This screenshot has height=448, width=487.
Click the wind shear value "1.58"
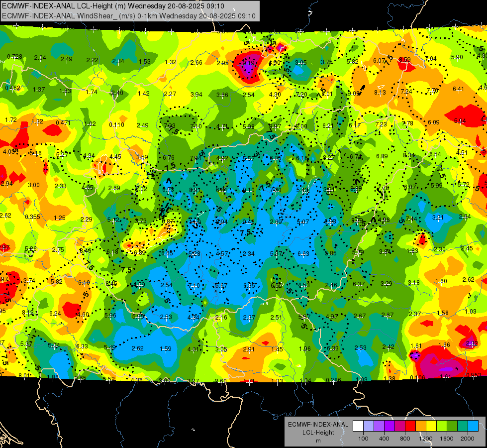(x=443, y=313)
